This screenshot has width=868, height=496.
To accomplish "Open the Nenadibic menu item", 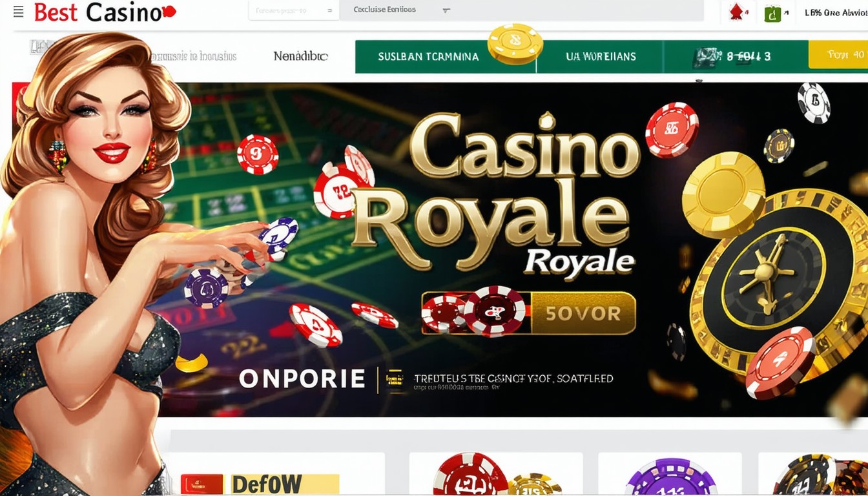I will [x=300, y=56].
